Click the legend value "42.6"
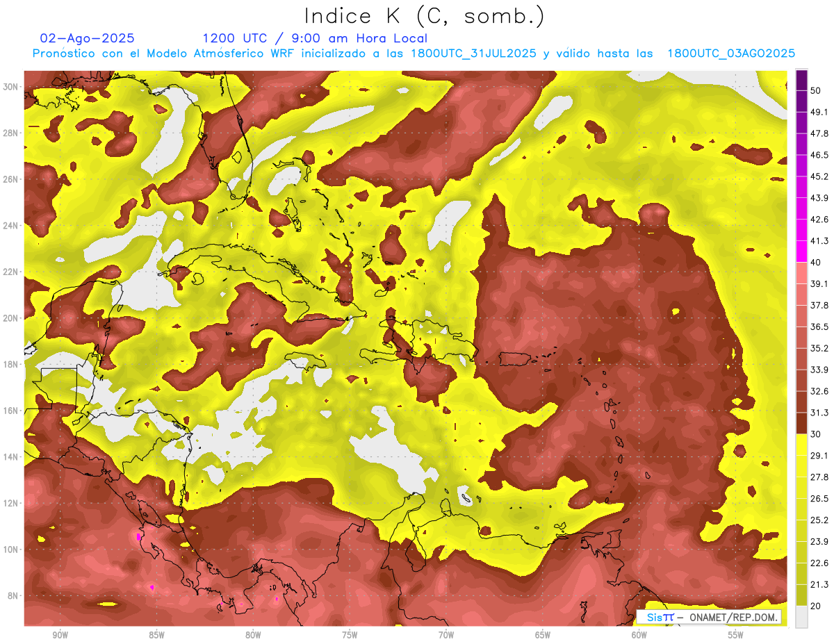The width and height of the screenshot is (834, 644). point(819,220)
